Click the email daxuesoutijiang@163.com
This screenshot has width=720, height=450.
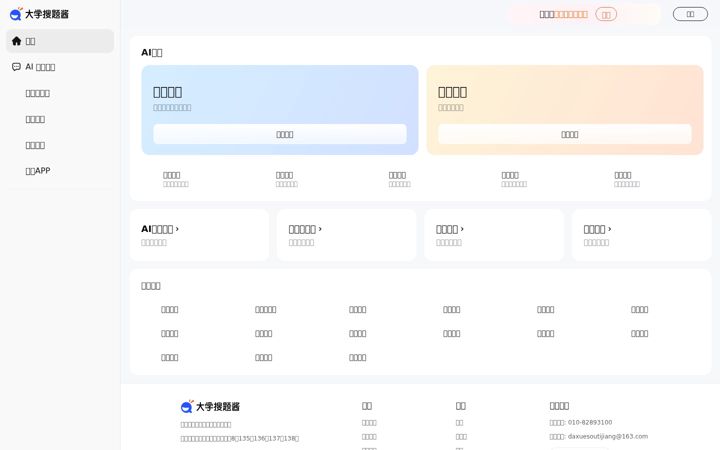pyautogui.click(x=608, y=436)
